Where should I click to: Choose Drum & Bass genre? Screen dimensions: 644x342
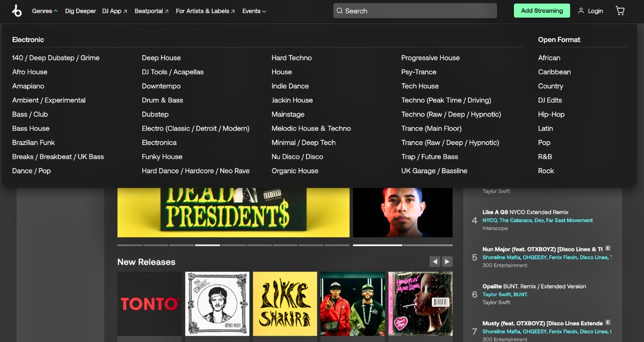(162, 100)
